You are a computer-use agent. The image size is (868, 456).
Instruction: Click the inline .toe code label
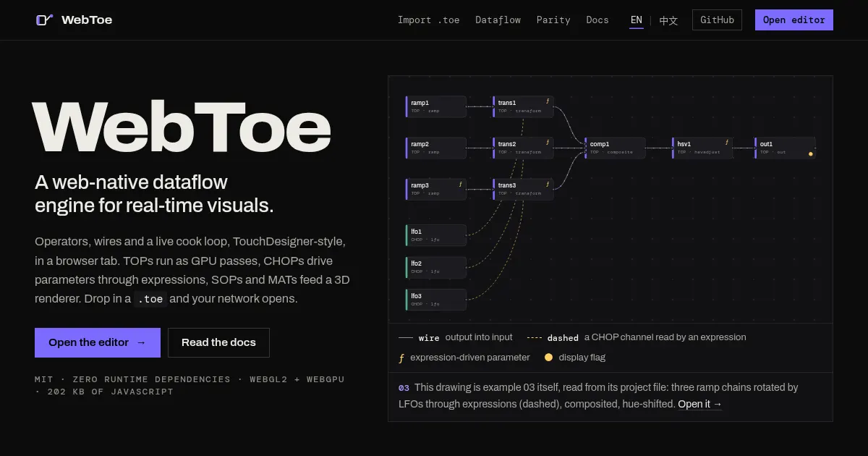(x=150, y=299)
